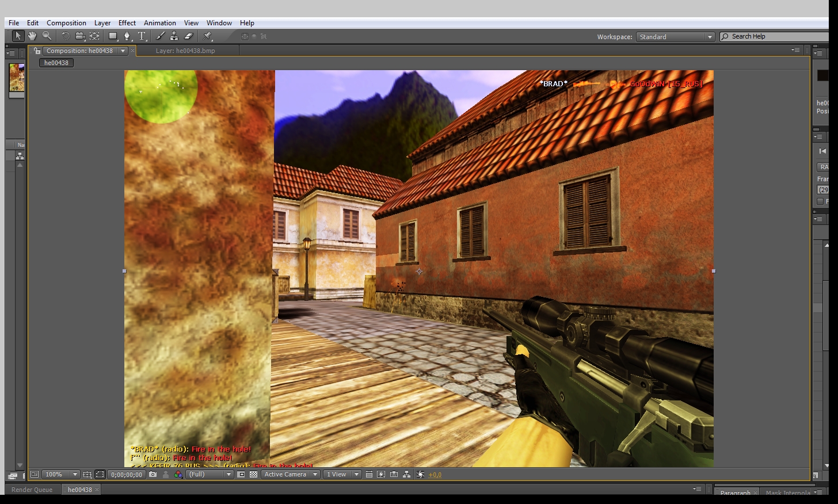Select the Puppet Pin tool

pos(208,36)
